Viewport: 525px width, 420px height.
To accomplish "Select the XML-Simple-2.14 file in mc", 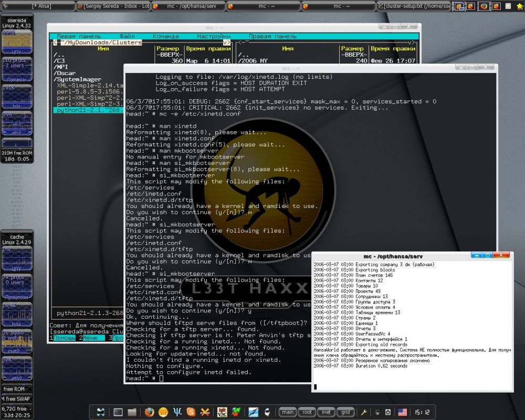I will [x=90, y=86].
